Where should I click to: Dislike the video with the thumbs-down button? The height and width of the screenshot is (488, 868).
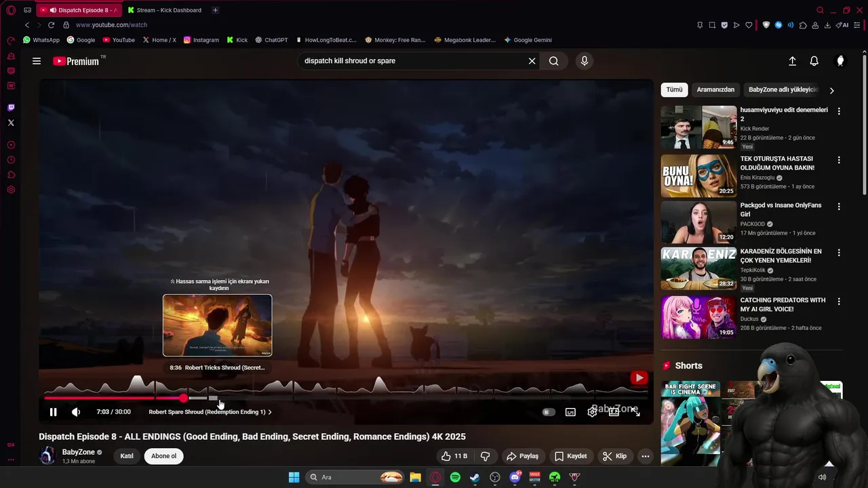coord(485,456)
